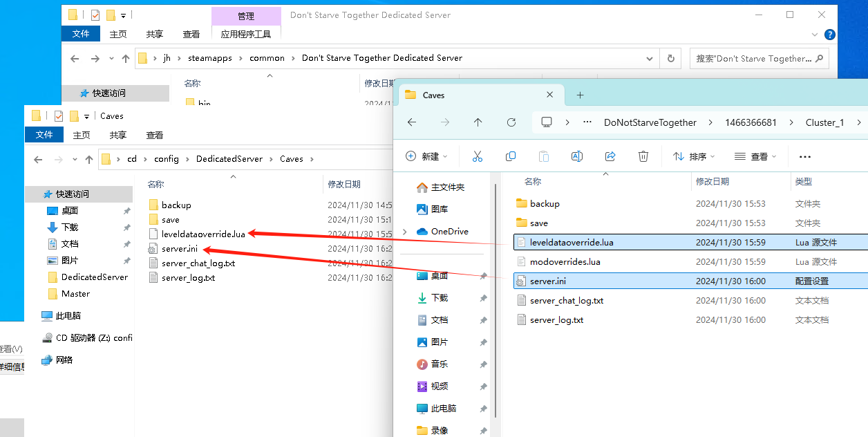This screenshot has height=437, width=868.
Task: Open quick access toolbar dropdown in Dedicated Server title bar
Action: click(x=123, y=15)
